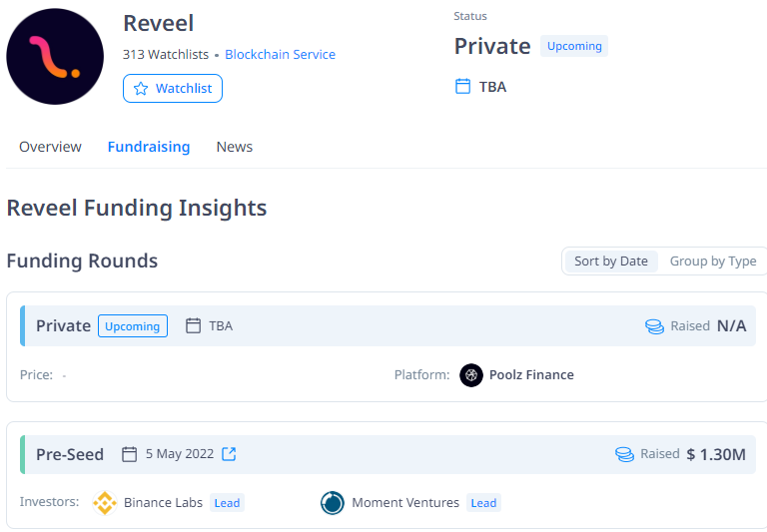Click Upcoming tag in Private funding round

coord(133,326)
